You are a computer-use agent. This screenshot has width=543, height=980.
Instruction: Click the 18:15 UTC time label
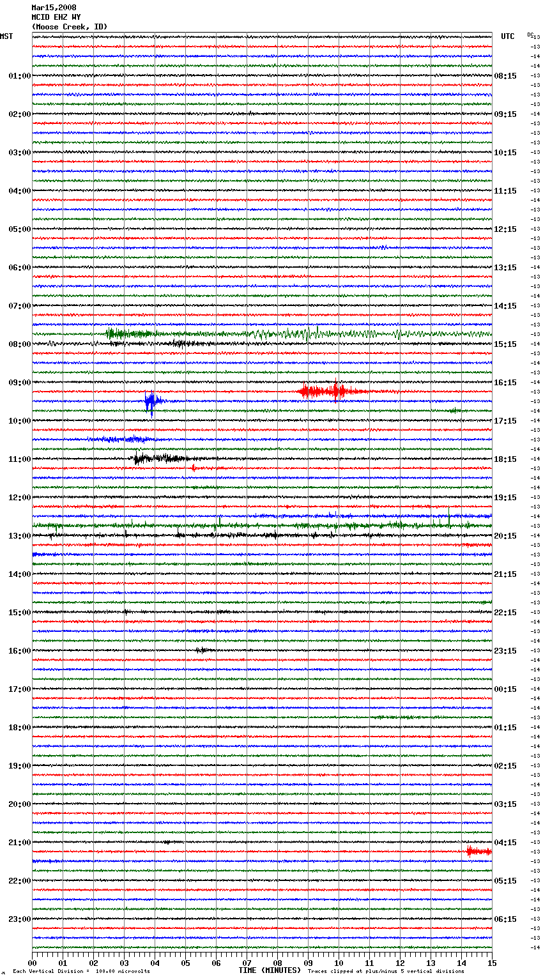coord(505,459)
